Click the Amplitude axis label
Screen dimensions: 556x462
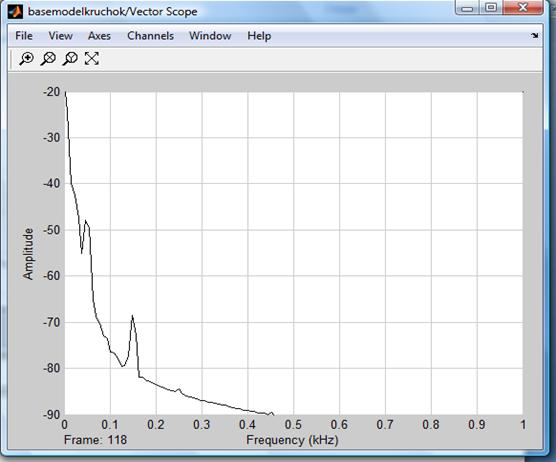(28, 254)
